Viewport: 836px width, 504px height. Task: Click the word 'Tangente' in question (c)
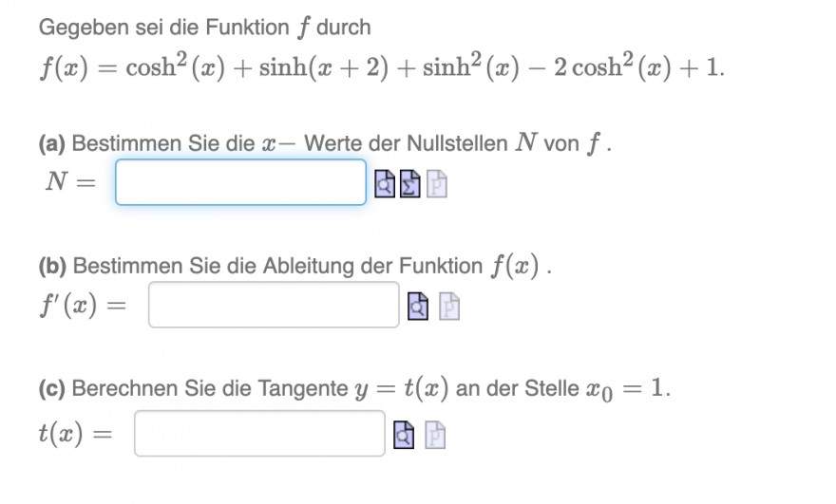(x=303, y=389)
